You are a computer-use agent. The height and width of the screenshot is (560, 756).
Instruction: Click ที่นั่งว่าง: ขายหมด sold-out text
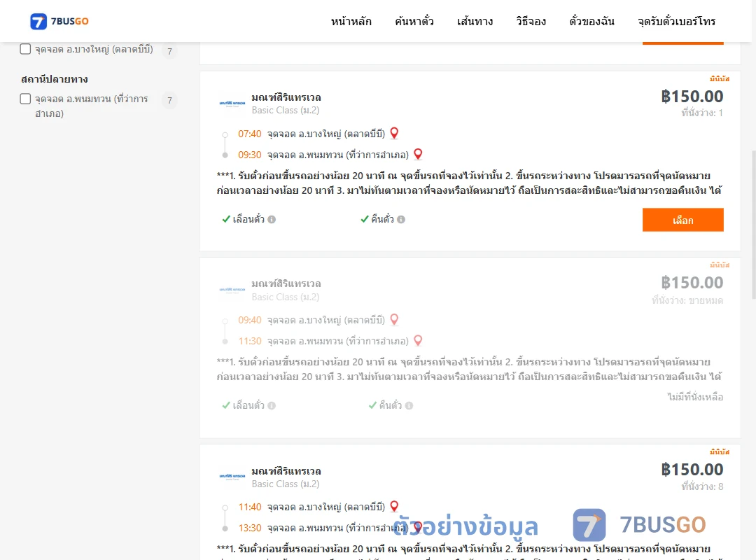[x=687, y=300]
